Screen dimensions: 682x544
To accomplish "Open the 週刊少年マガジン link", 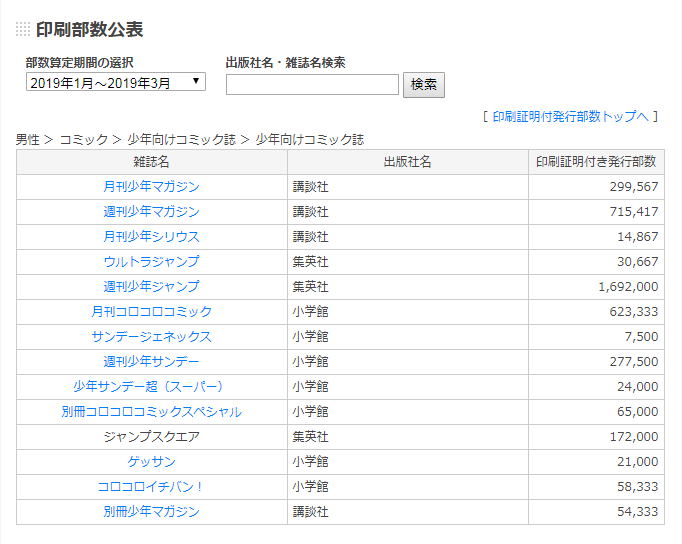I will pyautogui.click(x=151, y=212).
